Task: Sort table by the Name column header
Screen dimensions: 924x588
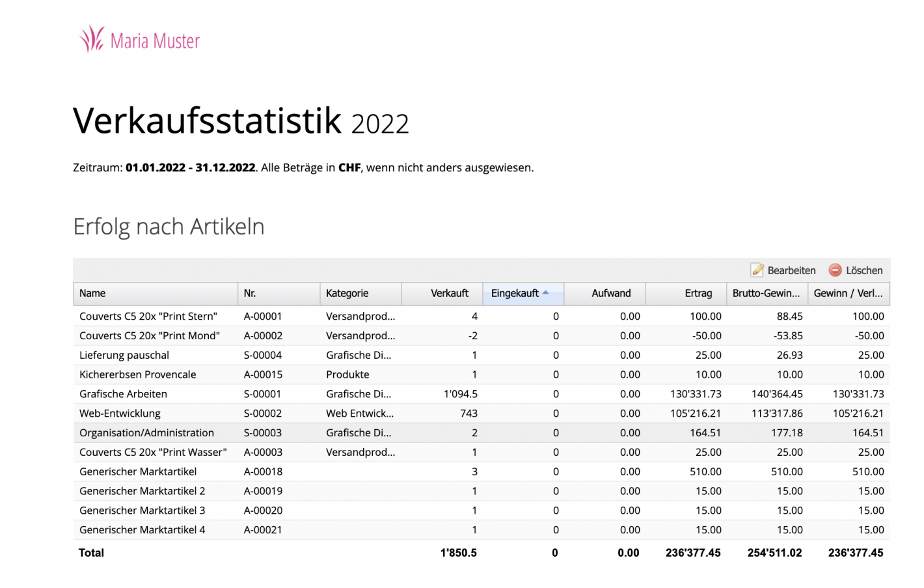Action: (x=92, y=293)
